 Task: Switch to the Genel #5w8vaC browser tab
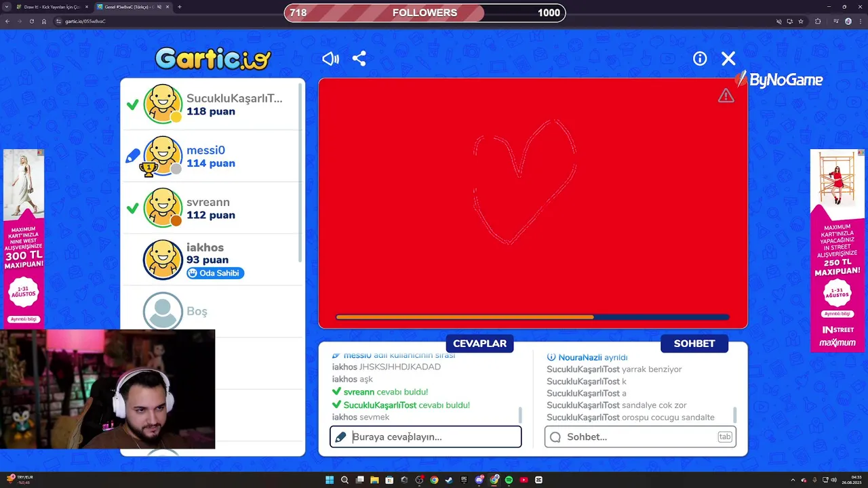[x=132, y=7]
